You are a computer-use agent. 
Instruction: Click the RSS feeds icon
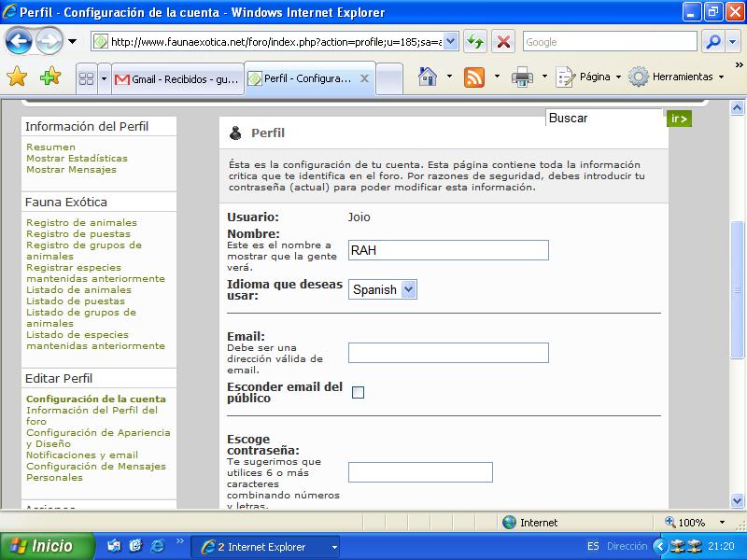click(474, 77)
